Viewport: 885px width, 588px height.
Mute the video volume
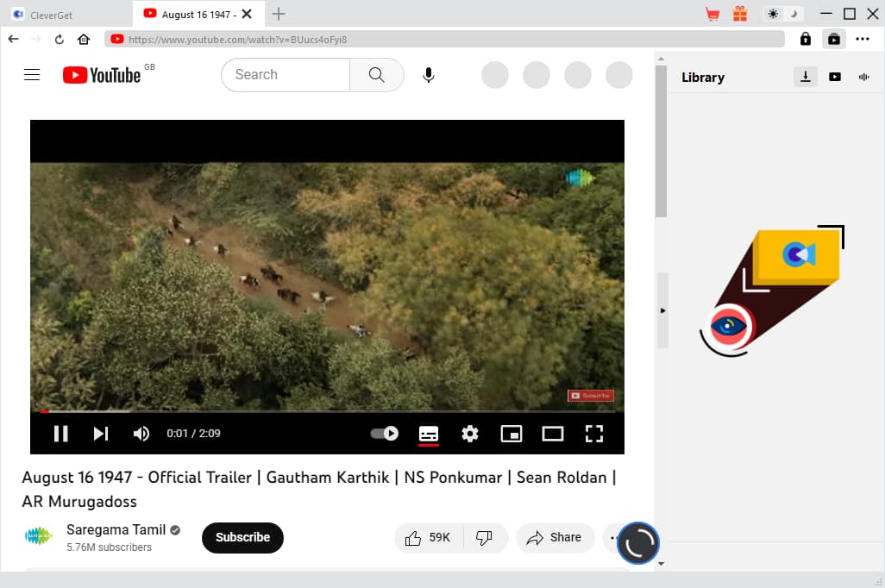click(x=141, y=434)
